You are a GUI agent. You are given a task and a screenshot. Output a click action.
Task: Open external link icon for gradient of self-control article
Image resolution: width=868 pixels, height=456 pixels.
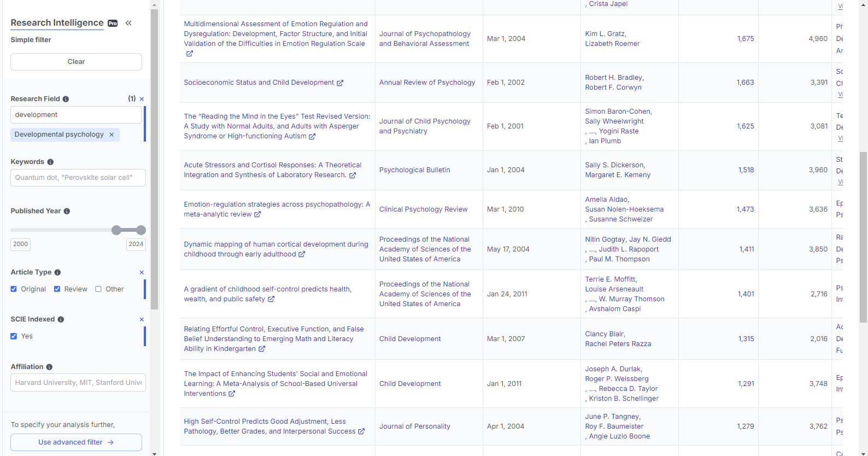coord(271,299)
